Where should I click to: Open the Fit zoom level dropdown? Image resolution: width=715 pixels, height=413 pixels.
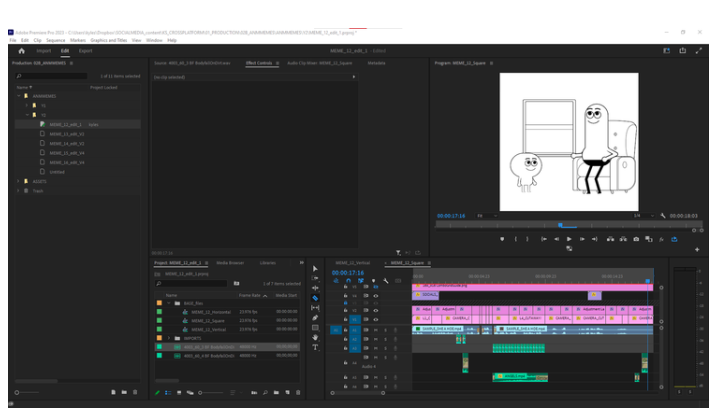pos(487,216)
